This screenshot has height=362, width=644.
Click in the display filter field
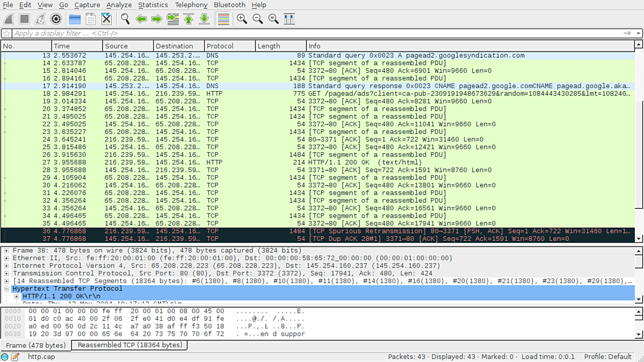310,33
